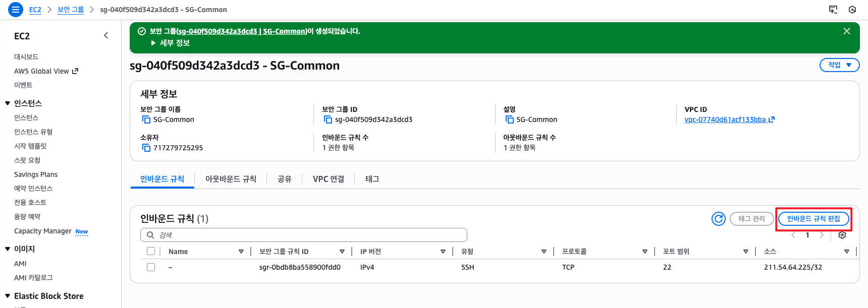Sort by Name column arrow
868x308 pixels.
241,252
